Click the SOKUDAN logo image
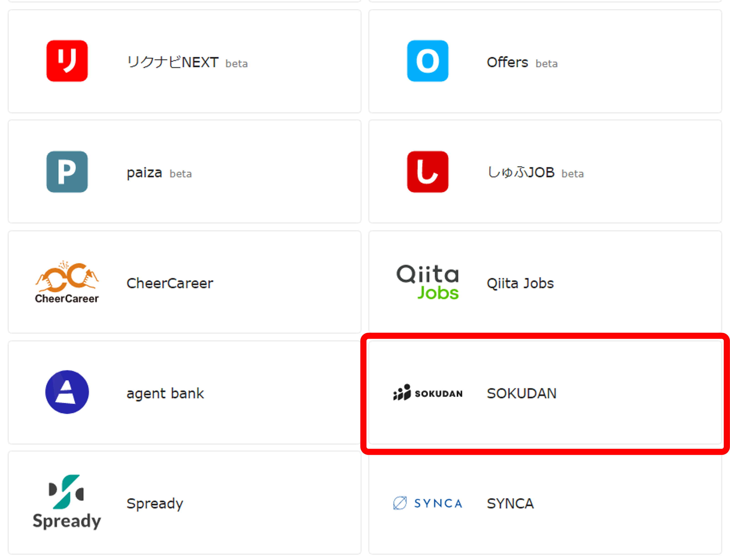730x560 pixels. (x=428, y=392)
